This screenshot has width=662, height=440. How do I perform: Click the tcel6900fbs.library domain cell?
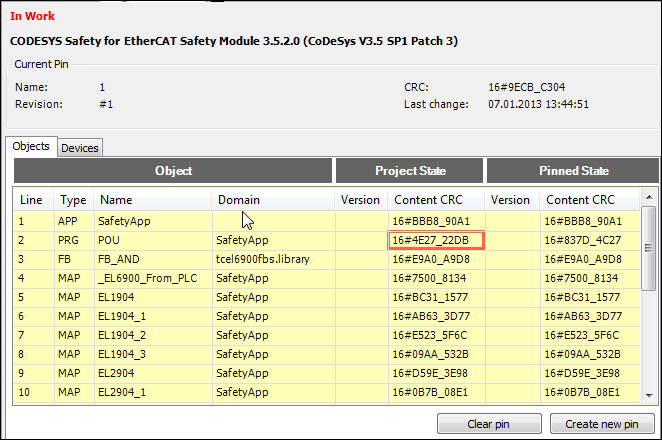272,259
